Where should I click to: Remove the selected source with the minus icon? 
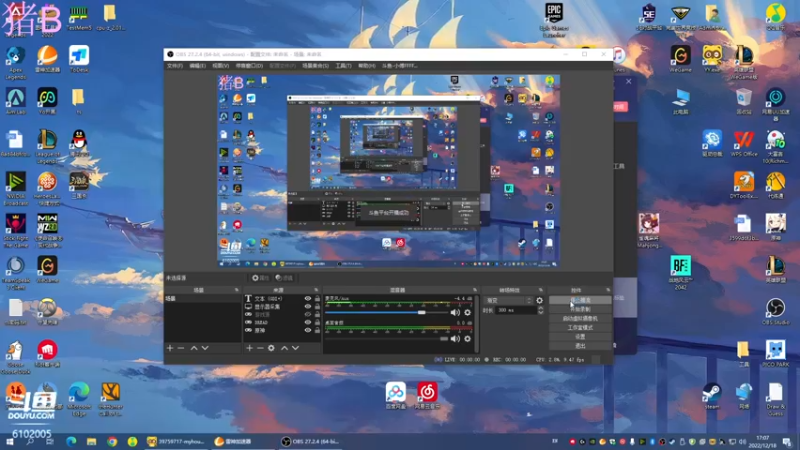coord(260,348)
